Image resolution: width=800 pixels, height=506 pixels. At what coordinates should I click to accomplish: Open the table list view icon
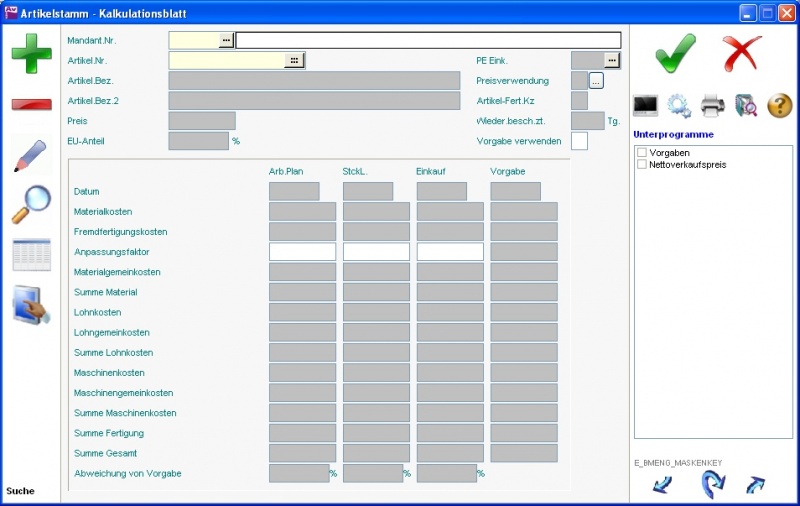[31, 255]
